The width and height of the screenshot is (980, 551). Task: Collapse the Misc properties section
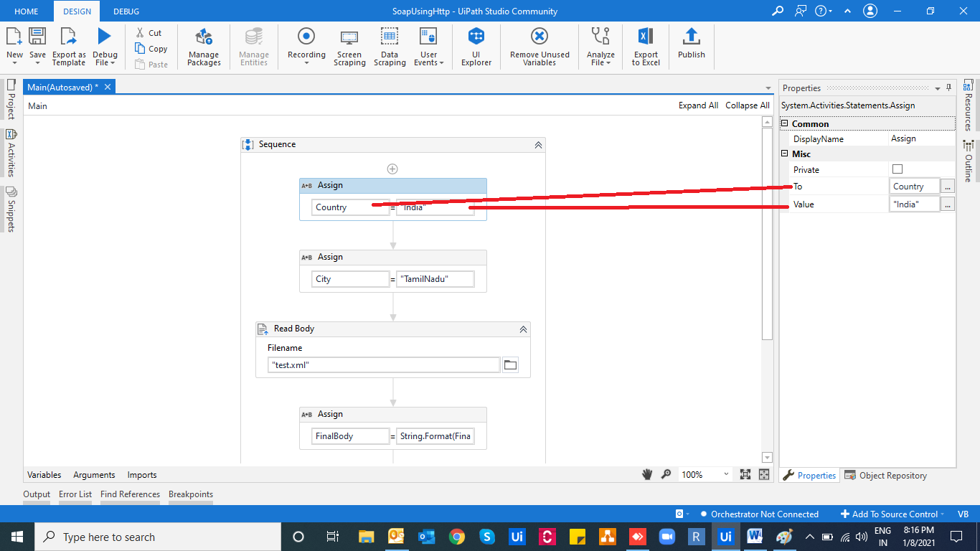[785, 154]
